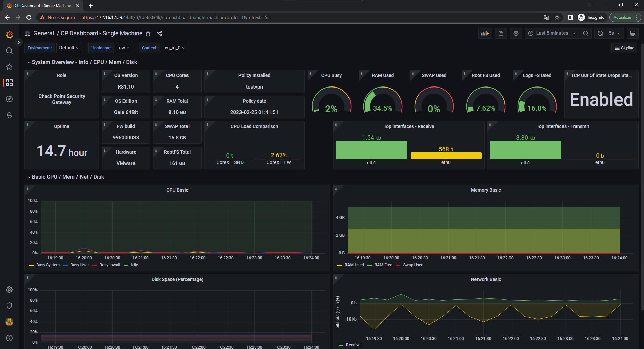Screen dimensions: 644x349
Task: Show info icon on Memory Basic panel
Action: [x=336, y=188]
